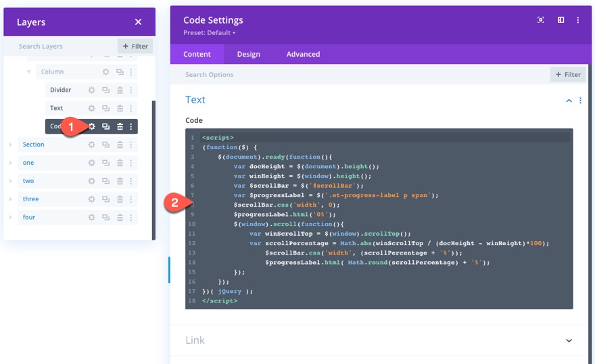Collapse the Text settings section

[569, 101]
